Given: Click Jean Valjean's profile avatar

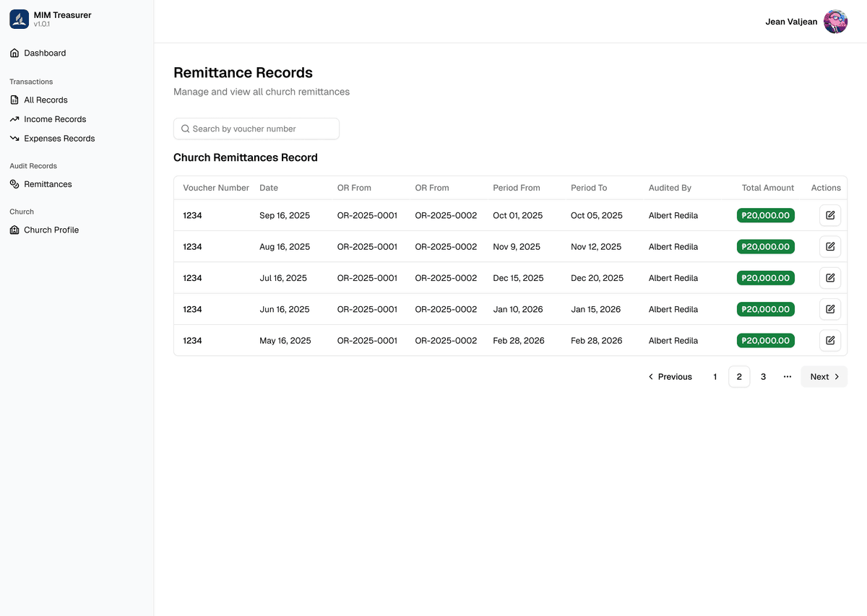Looking at the screenshot, I should 835,21.
